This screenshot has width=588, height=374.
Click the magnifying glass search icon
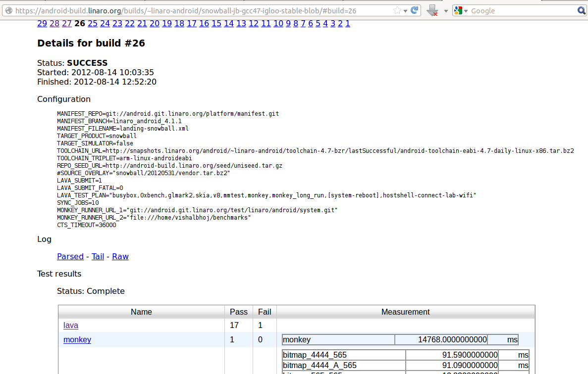[581, 10]
